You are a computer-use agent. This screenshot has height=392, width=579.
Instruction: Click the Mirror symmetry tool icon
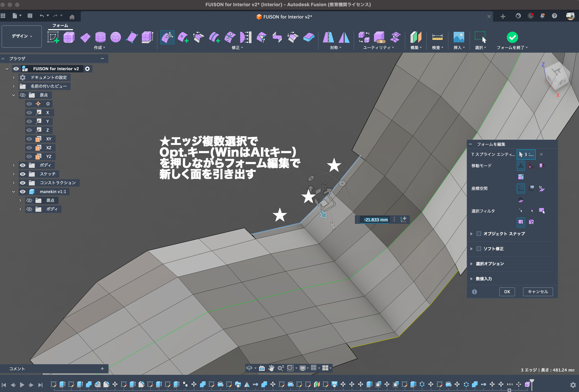pyautogui.click(x=328, y=37)
